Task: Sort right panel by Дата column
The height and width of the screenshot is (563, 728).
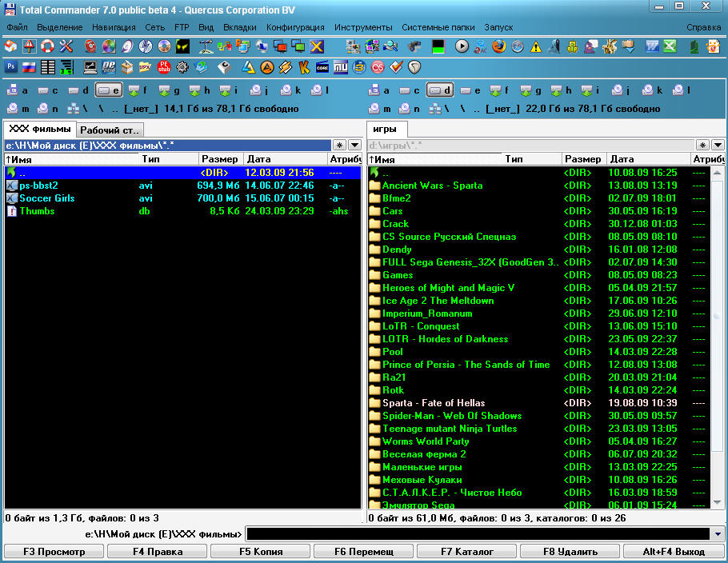Action: (649, 158)
